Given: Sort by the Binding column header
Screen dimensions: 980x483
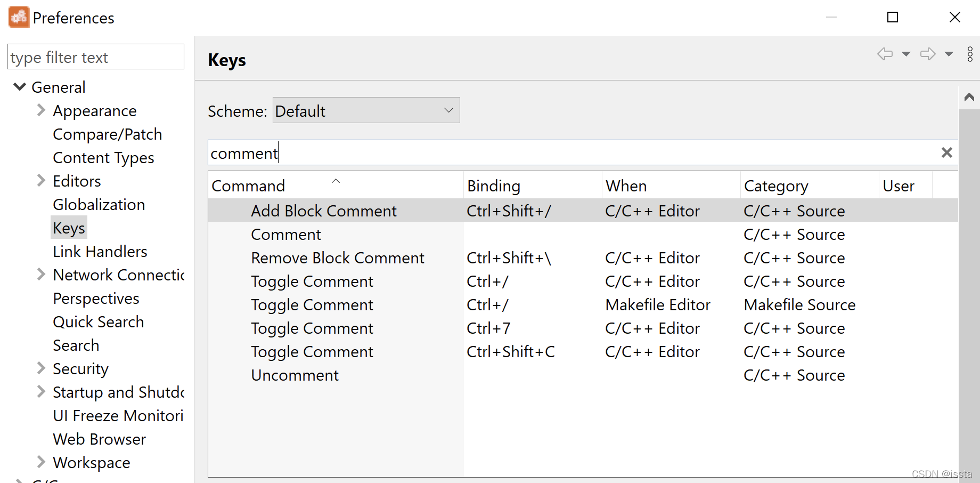Looking at the screenshot, I should 494,186.
